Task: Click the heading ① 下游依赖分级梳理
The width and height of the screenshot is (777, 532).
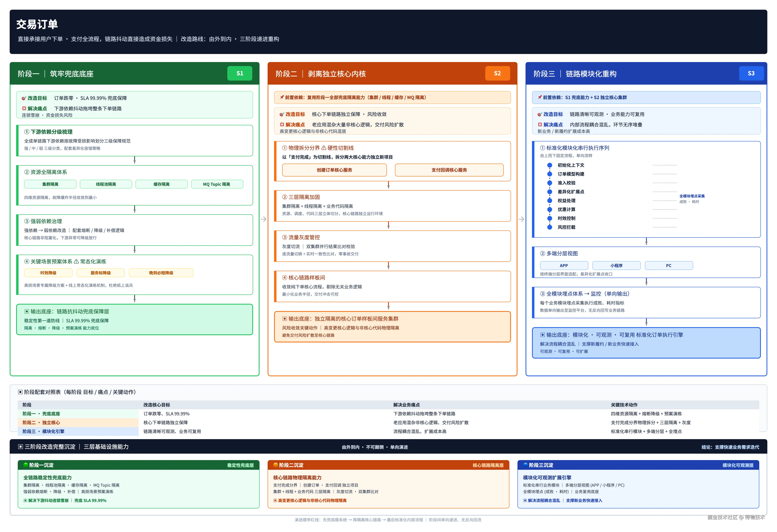Action: [49, 132]
